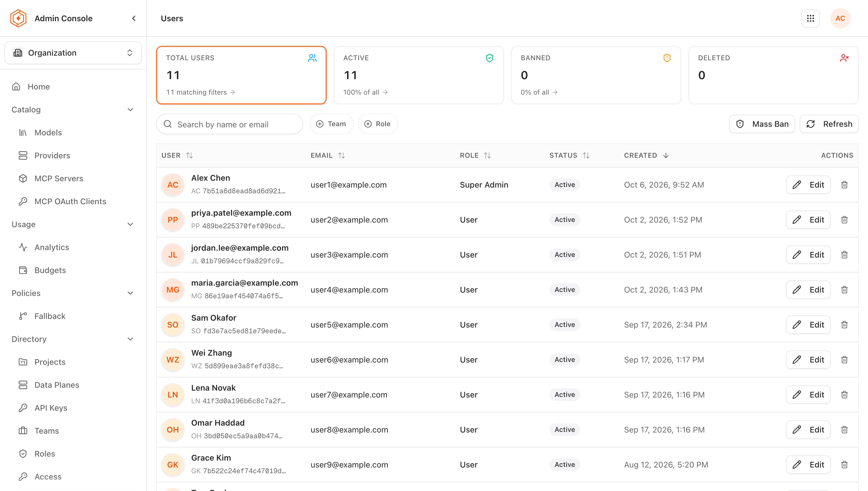The height and width of the screenshot is (491, 868).
Task: Edit the user4@example.com row
Action: [808, 290]
